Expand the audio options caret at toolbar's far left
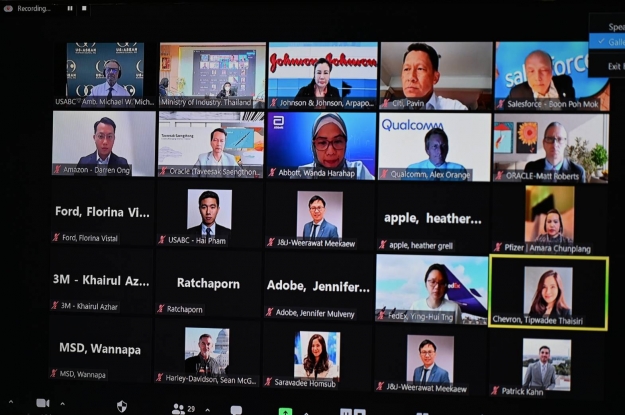Viewport: 625px width, 415px height. pos(11,402)
